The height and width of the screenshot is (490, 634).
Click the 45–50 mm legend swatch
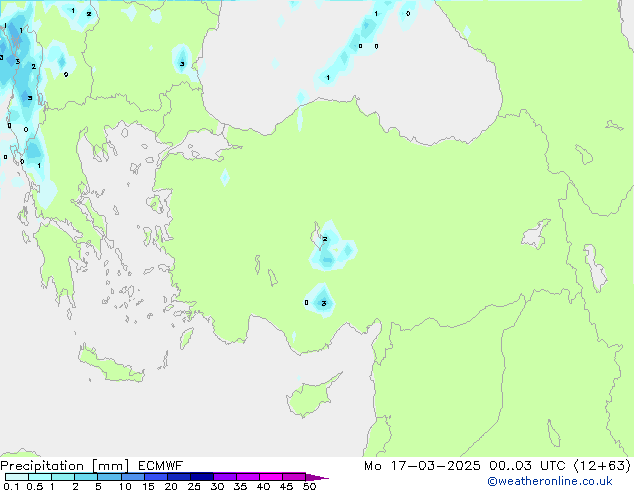coord(294,477)
